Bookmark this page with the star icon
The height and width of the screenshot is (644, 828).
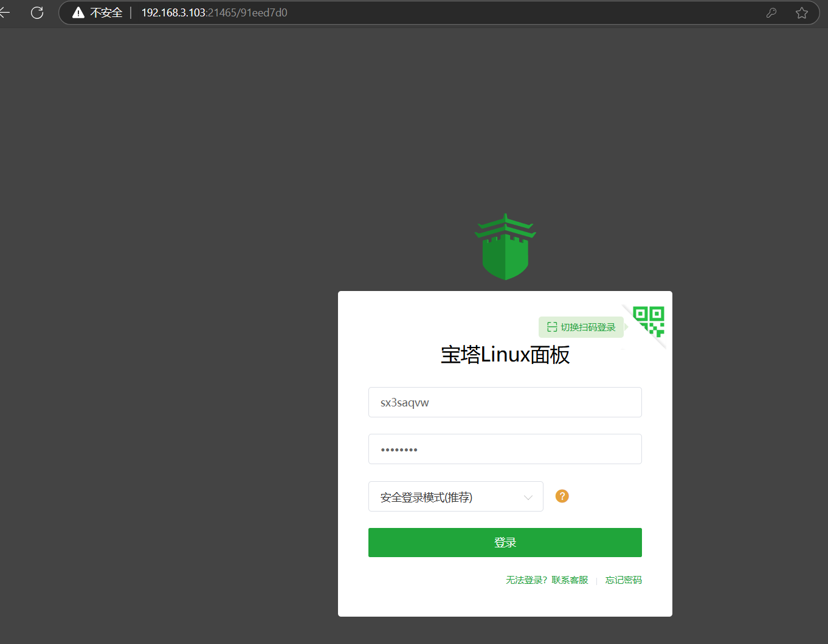coord(802,13)
